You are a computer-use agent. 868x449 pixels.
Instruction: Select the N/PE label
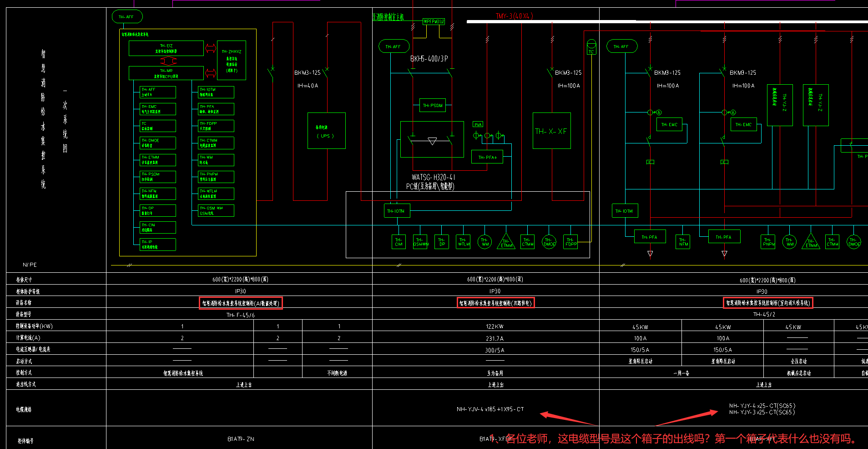click(x=30, y=265)
